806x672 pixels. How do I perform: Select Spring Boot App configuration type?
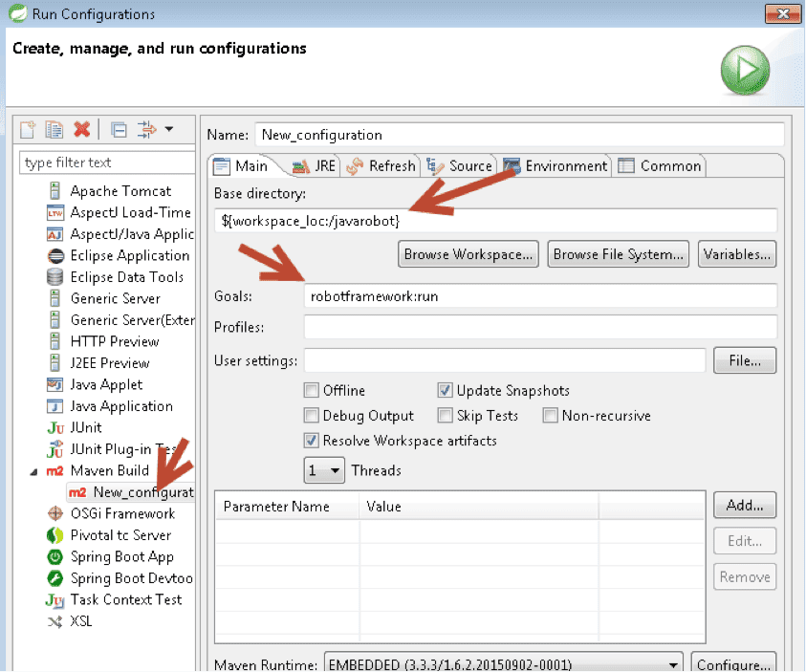(x=121, y=556)
